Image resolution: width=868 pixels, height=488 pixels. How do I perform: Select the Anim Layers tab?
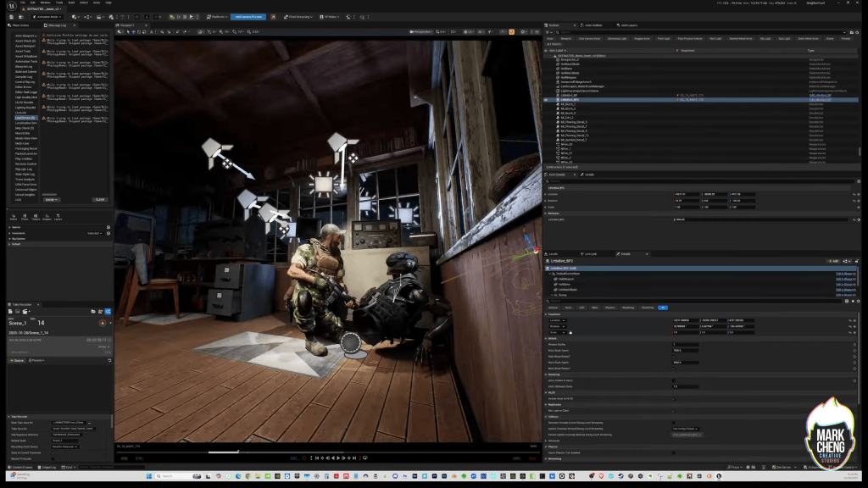pos(629,25)
